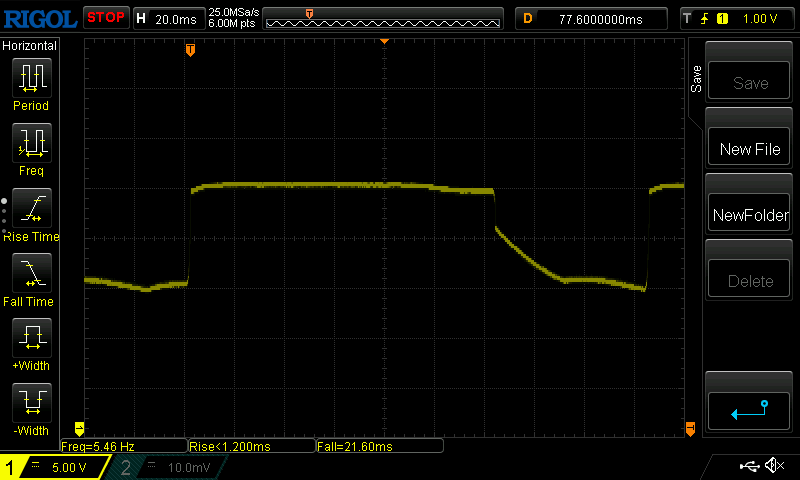This screenshot has height=480, width=800.
Task: Click the orange trigger position marker on top
Action: (190, 49)
